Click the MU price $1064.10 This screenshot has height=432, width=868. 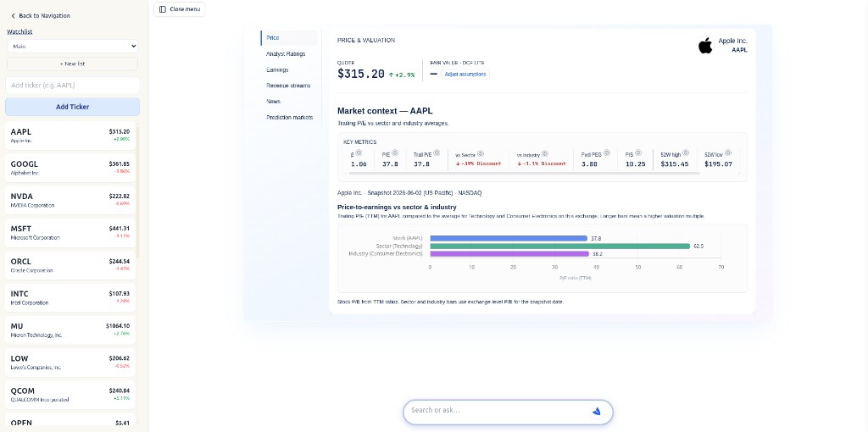click(x=118, y=326)
